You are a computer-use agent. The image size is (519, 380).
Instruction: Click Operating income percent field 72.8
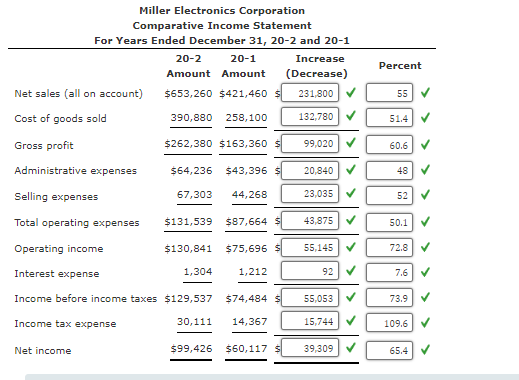coord(389,247)
